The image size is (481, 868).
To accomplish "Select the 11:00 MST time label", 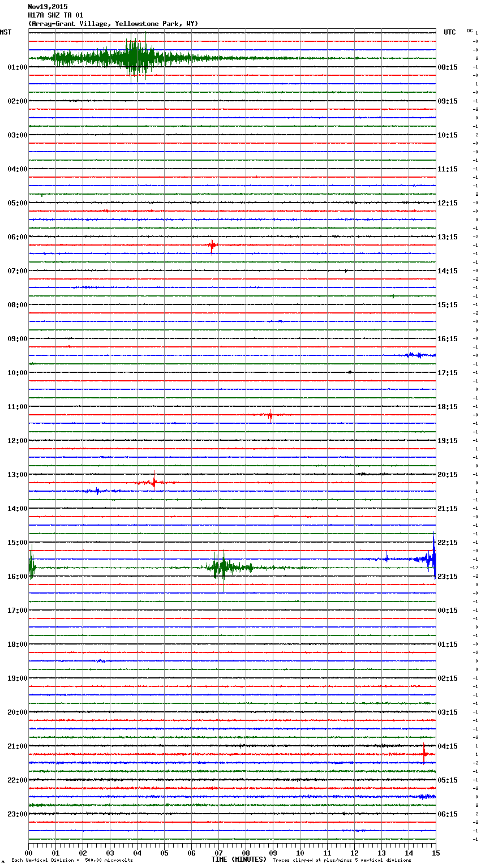I will (x=18, y=407).
